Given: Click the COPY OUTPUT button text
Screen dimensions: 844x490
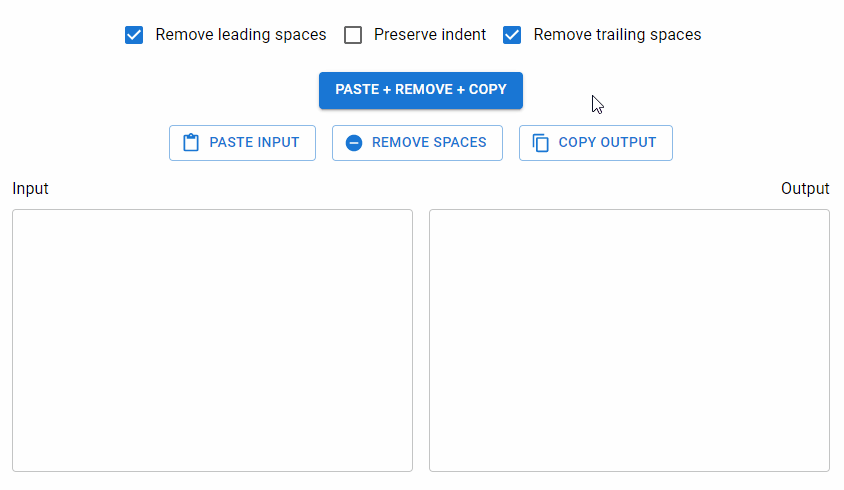Looking at the screenshot, I should pos(607,142).
